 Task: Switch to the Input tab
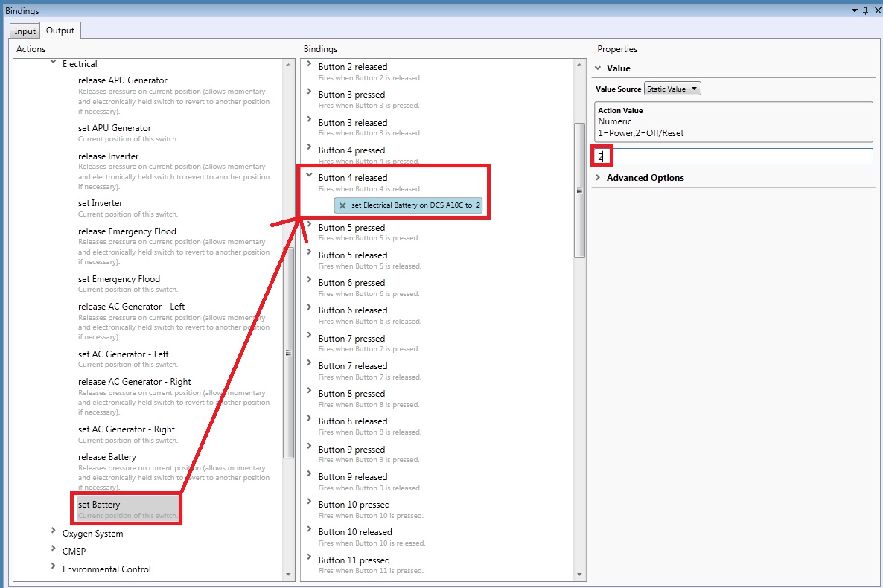click(25, 31)
